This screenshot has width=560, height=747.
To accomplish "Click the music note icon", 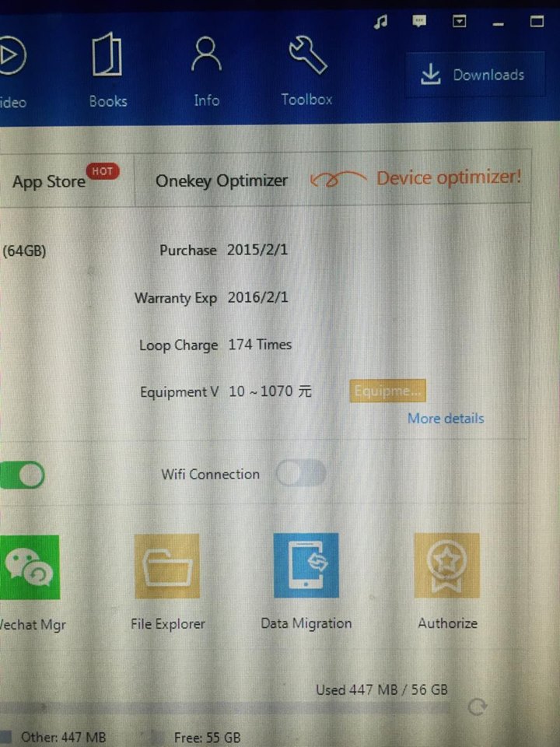I will pyautogui.click(x=380, y=22).
